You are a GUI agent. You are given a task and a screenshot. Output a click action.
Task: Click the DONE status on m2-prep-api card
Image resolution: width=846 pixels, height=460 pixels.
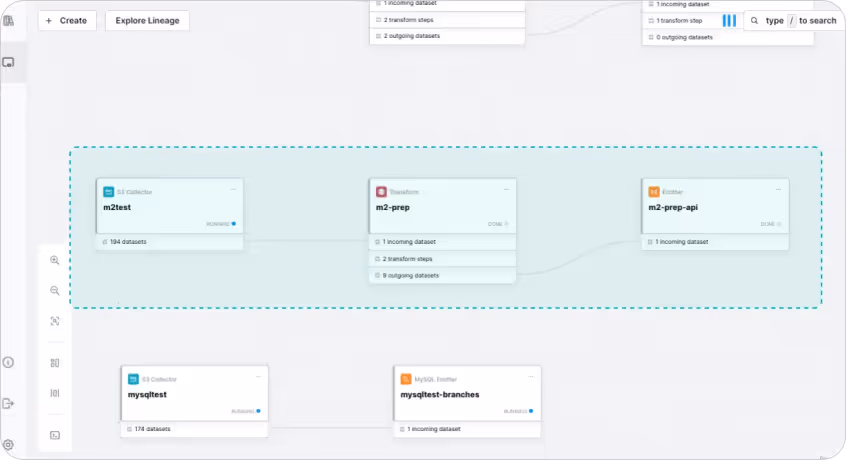770,224
